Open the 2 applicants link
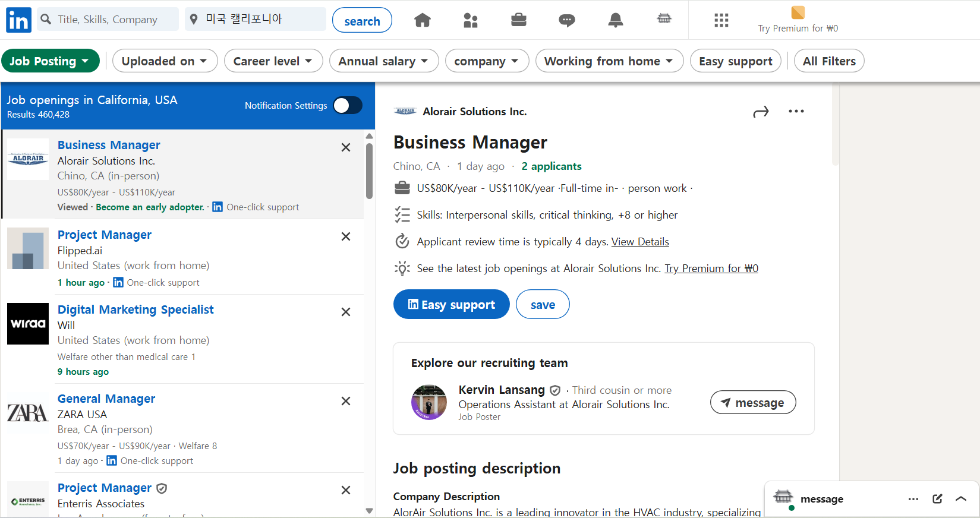 552,166
